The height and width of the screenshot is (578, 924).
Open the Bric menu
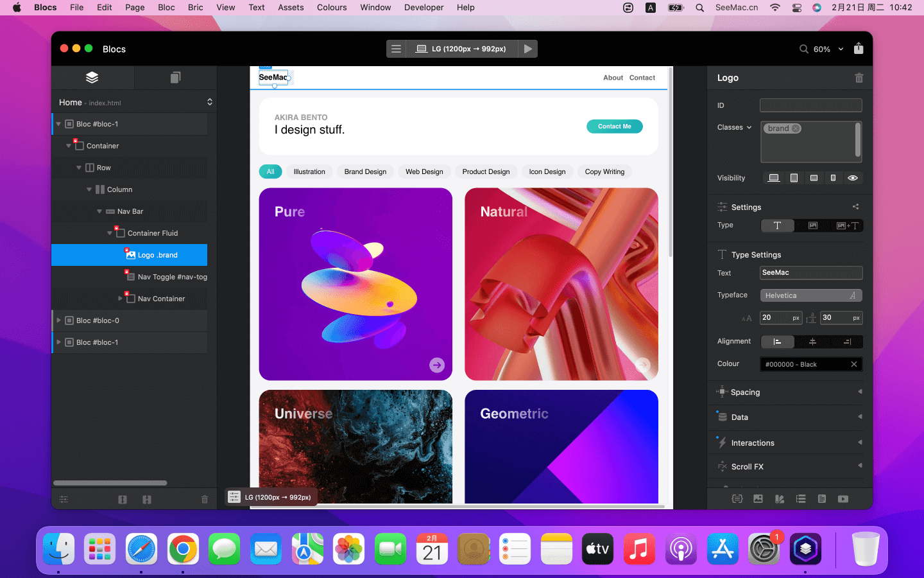tap(195, 8)
